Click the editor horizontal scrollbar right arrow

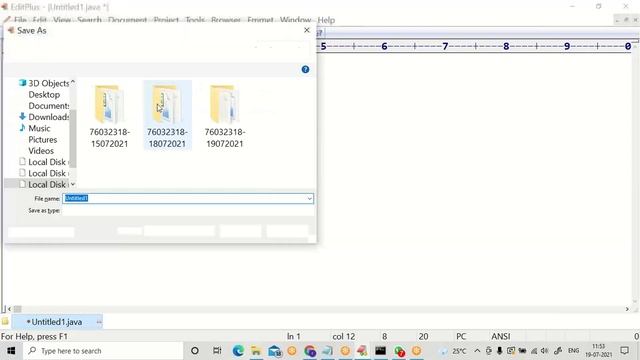point(627,309)
